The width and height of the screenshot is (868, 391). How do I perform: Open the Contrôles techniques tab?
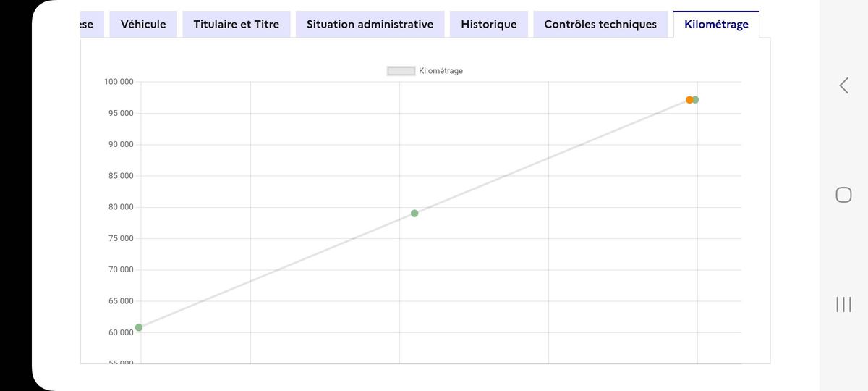(x=600, y=24)
